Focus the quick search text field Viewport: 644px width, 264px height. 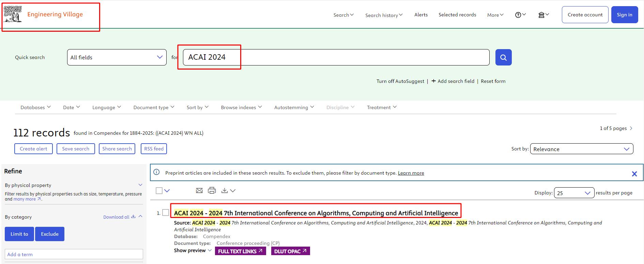336,57
